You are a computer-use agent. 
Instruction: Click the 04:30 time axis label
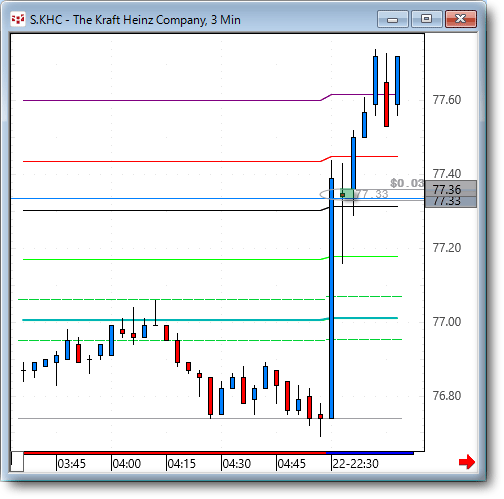(236, 464)
